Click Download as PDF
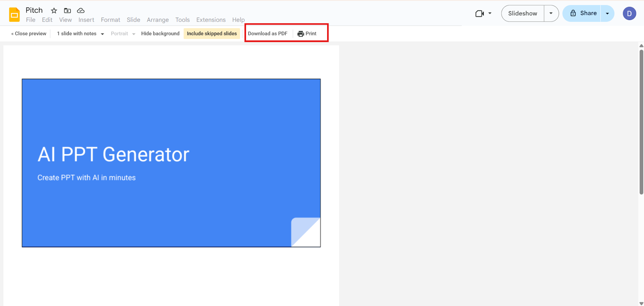This screenshot has width=644, height=306. click(268, 33)
